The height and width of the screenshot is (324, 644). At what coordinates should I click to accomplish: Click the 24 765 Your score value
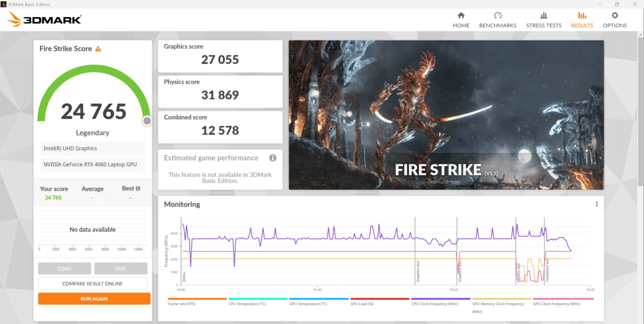(53, 198)
